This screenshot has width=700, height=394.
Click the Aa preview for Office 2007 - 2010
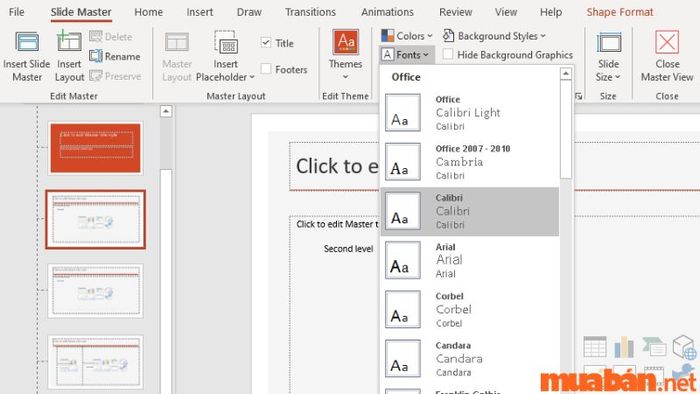click(x=403, y=162)
